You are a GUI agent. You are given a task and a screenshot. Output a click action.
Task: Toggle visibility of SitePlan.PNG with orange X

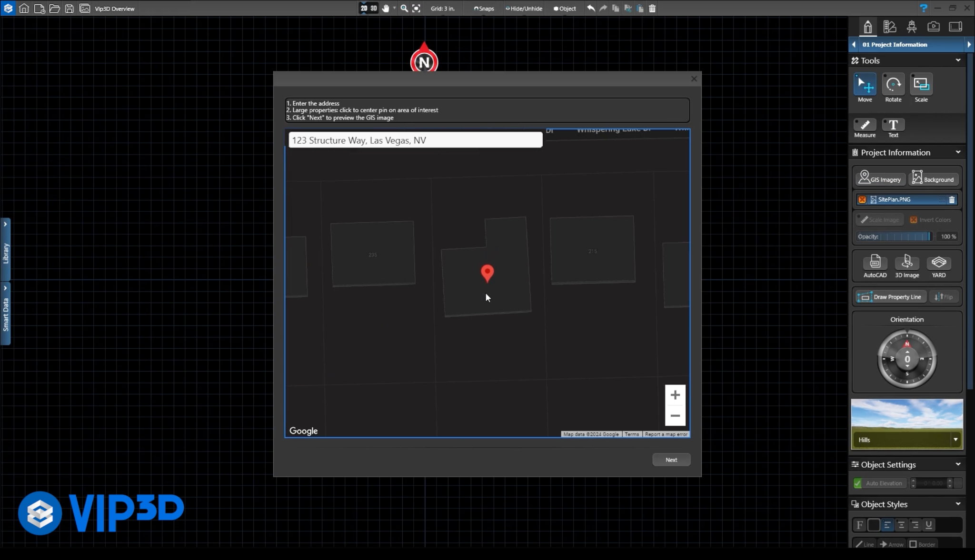(862, 199)
